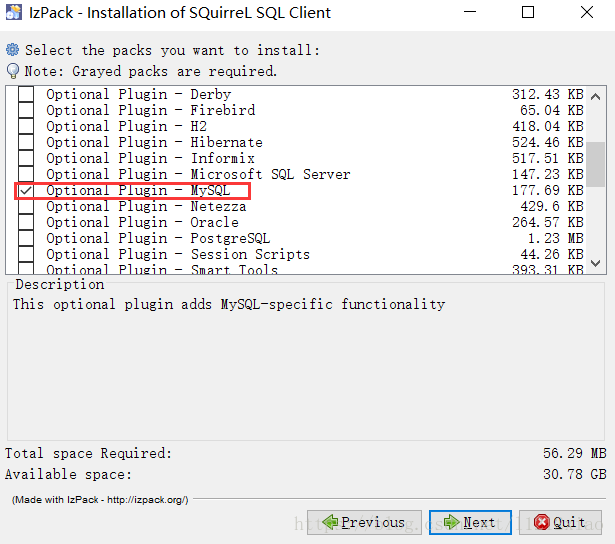Click the size value '147.23 KB'
The height and width of the screenshot is (544, 615).
tap(548, 175)
